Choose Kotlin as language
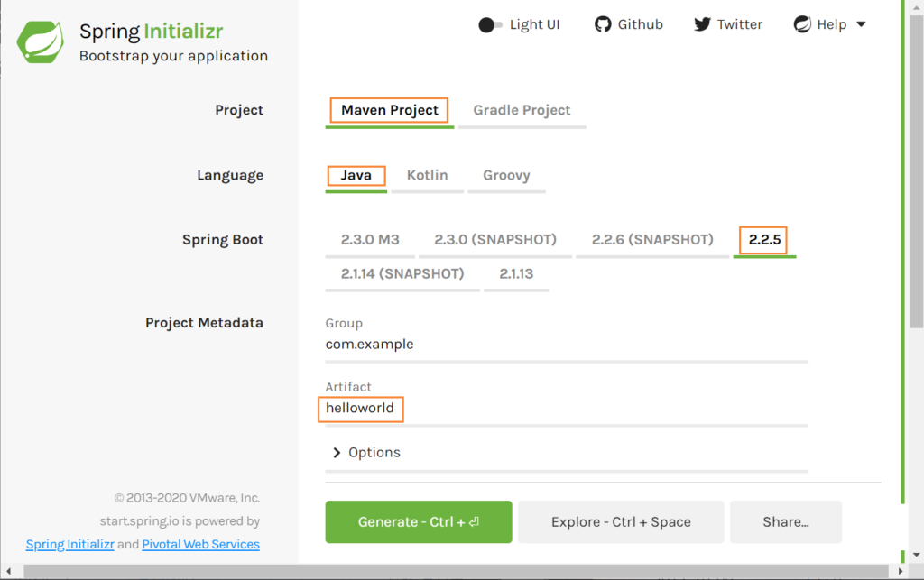The height and width of the screenshot is (580, 924). [427, 176]
